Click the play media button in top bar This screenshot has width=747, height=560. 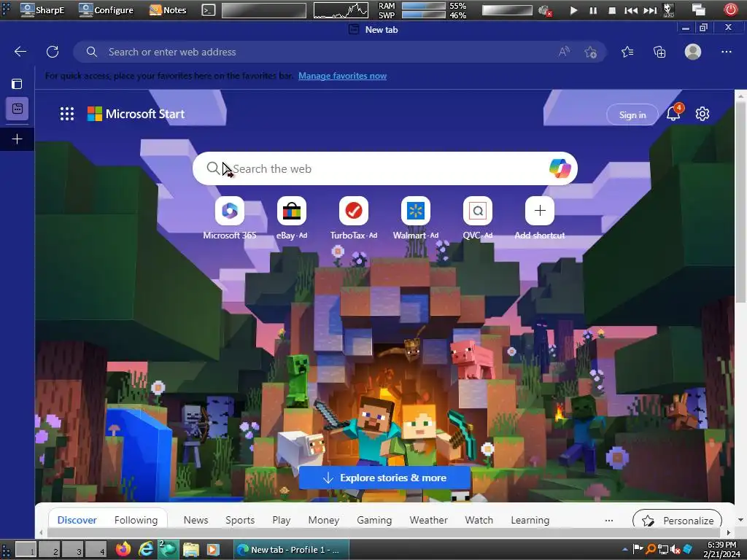(x=573, y=10)
